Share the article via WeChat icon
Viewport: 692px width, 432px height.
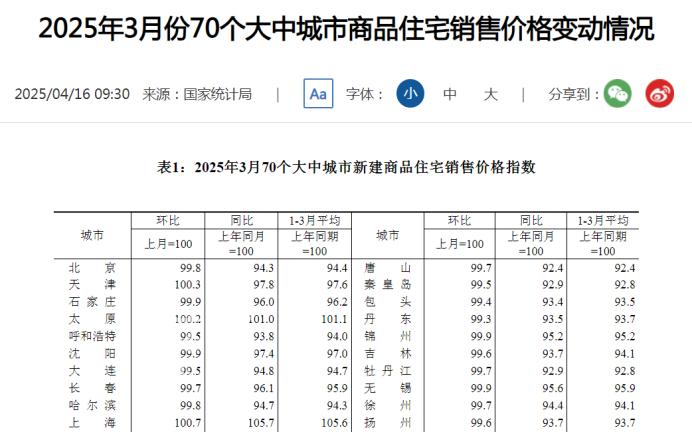[619, 94]
